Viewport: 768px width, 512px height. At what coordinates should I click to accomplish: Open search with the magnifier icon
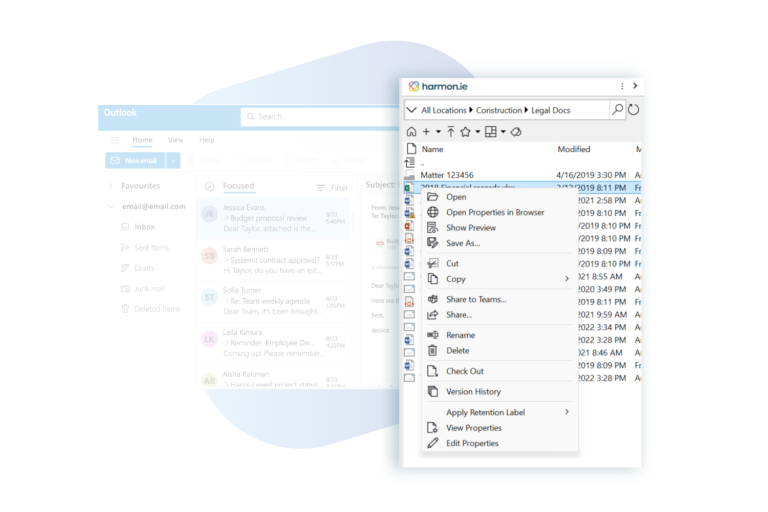tap(617, 110)
